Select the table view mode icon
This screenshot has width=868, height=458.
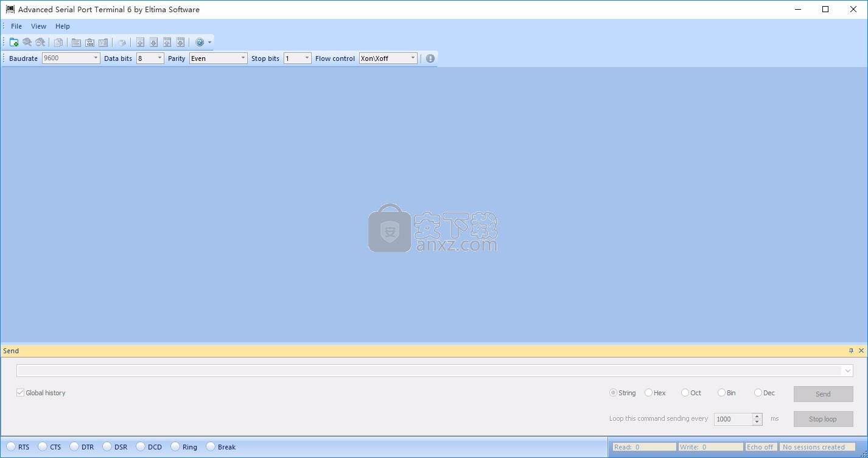pyautogui.click(x=103, y=42)
